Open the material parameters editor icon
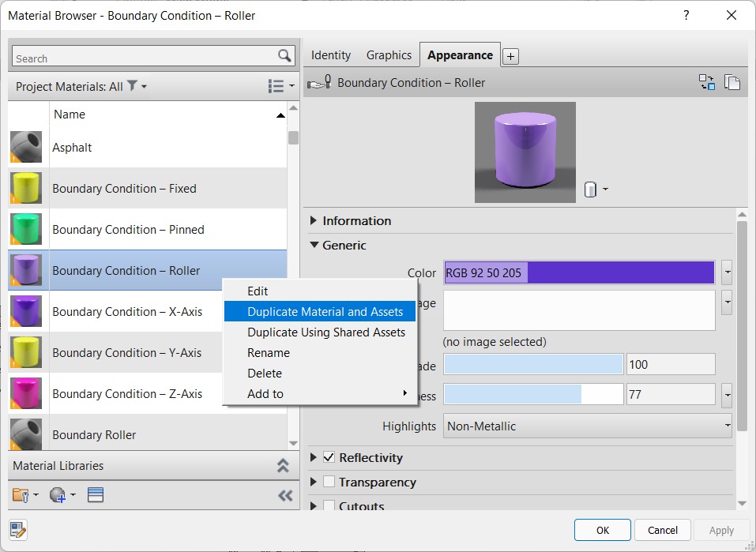The width and height of the screenshot is (756, 552). [18, 531]
